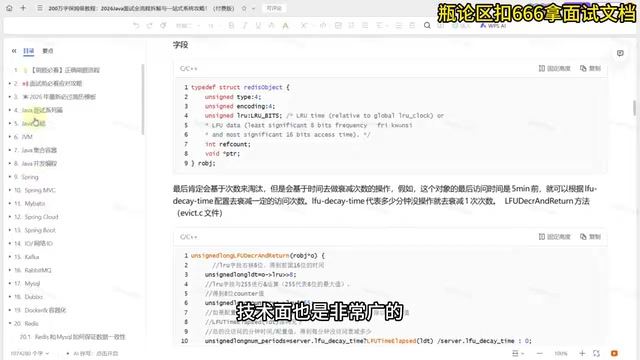Open the paragraph style dropdown
The image size is (640, 360).
click(x=188, y=26)
